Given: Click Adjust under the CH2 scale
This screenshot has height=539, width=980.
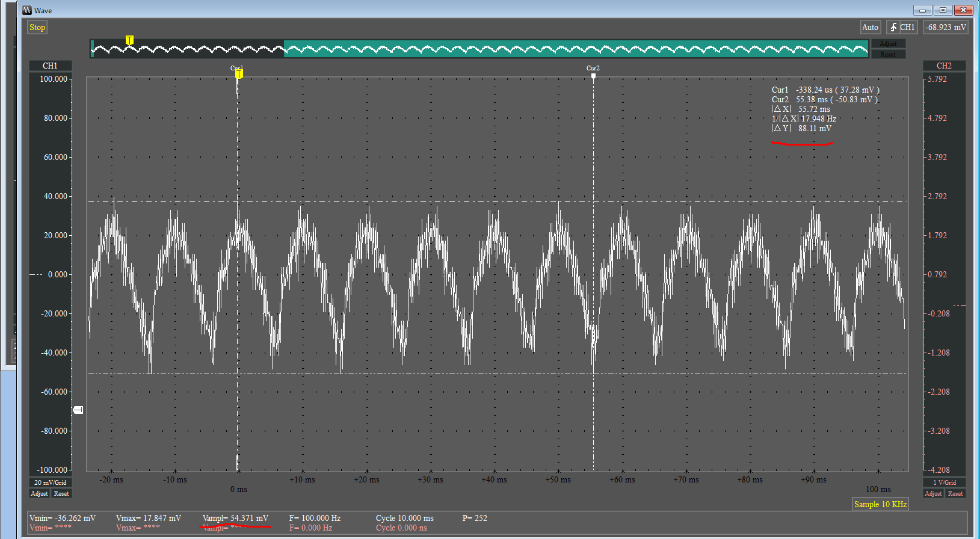Looking at the screenshot, I should click(933, 493).
